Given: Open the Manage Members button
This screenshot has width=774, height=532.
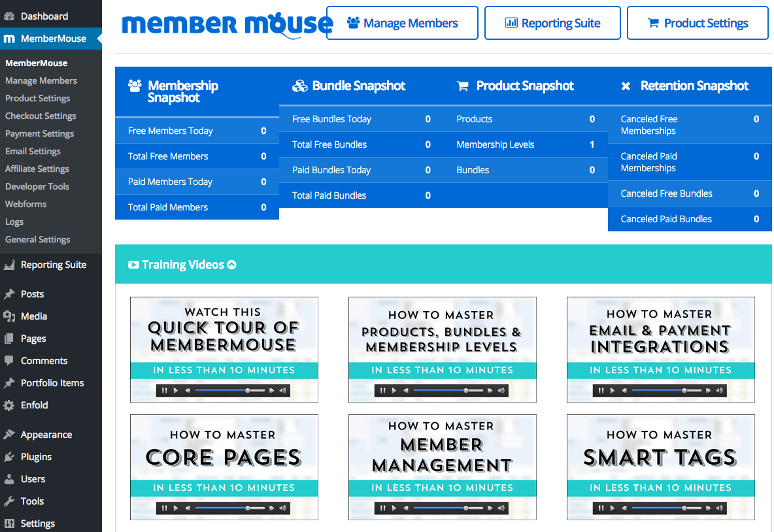Looking at the screenshot, I should click(402, 23).
